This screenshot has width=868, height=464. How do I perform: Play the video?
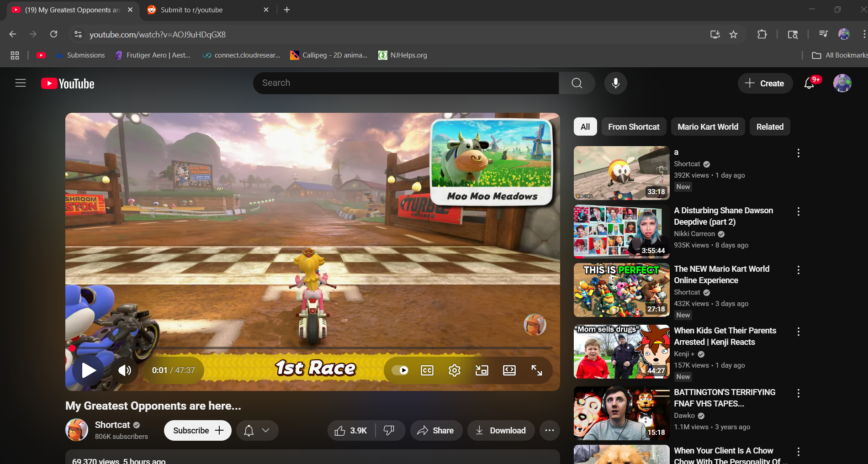(89, 370)
